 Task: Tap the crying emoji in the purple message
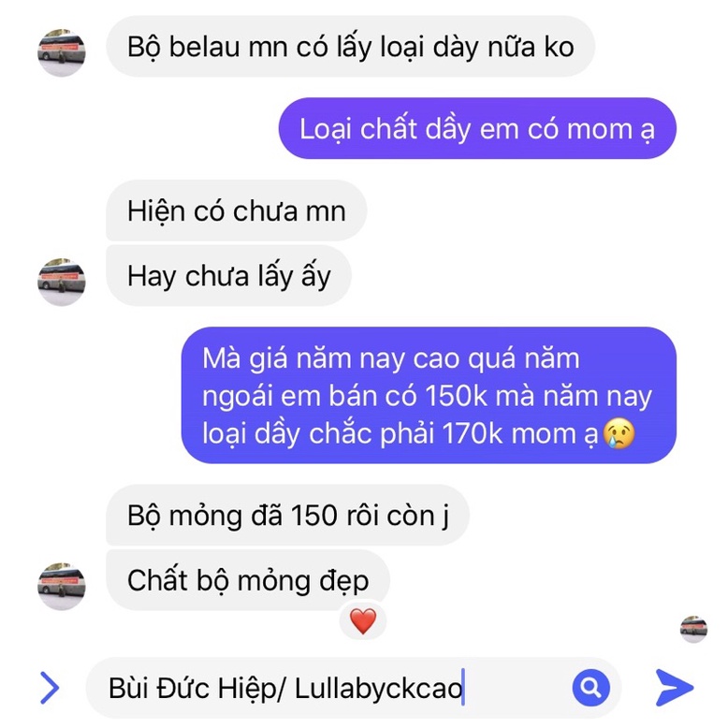619,433
